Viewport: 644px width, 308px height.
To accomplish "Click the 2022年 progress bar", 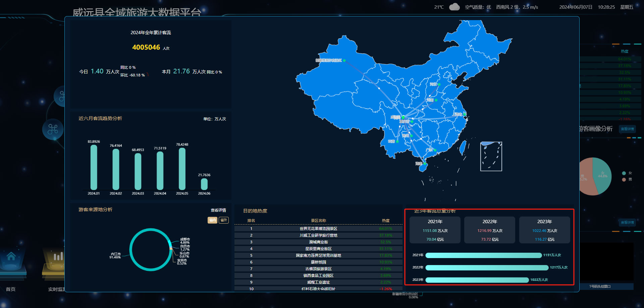I will pos(487,268).
